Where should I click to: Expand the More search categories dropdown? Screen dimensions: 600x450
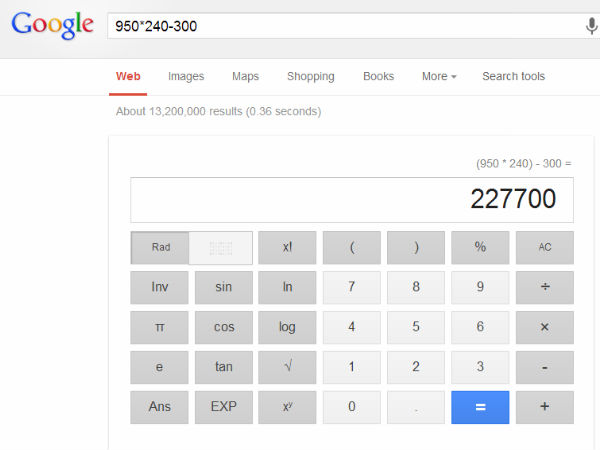pyautogui.click(x=439, y=76)
